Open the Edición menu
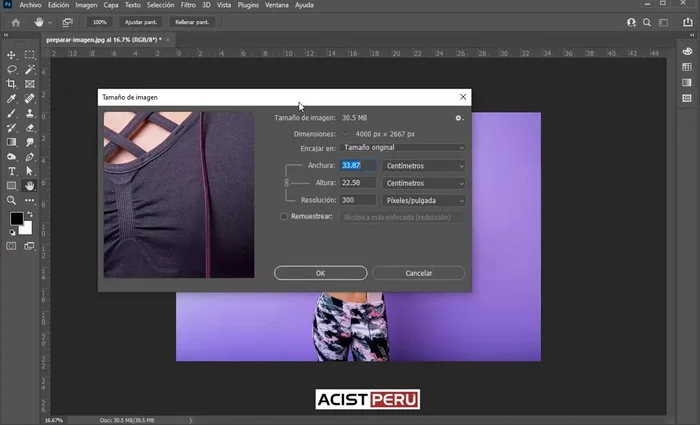700x425 pixels. 58,5
